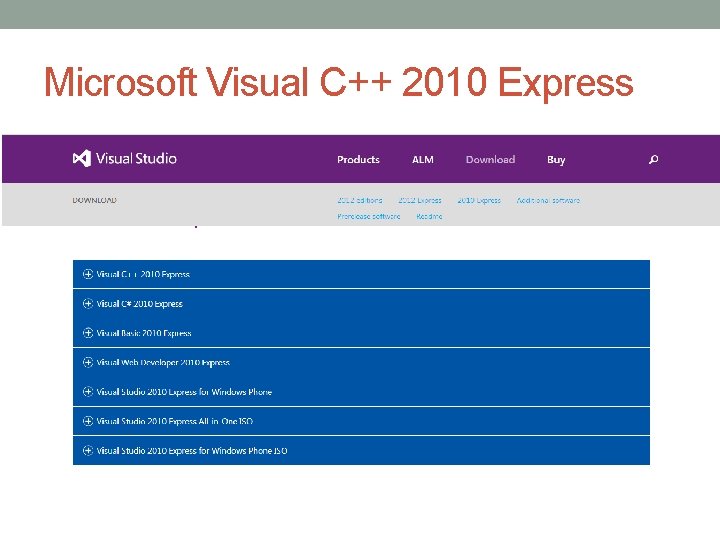Click plus icon beside Visual Basic 2010 Express
This screenshot has height=540, width=720.
[88, 333]
